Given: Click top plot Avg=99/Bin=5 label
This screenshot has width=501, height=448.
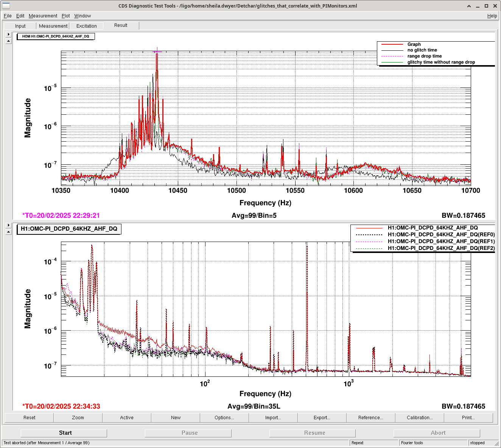Looking at the screenshot, I should point(254,215).
